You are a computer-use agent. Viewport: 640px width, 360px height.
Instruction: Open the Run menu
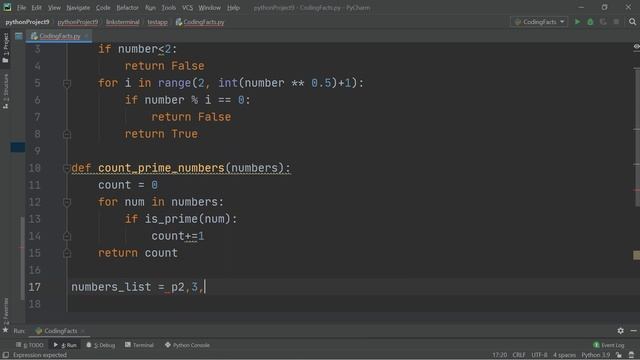tap(150, 8)
